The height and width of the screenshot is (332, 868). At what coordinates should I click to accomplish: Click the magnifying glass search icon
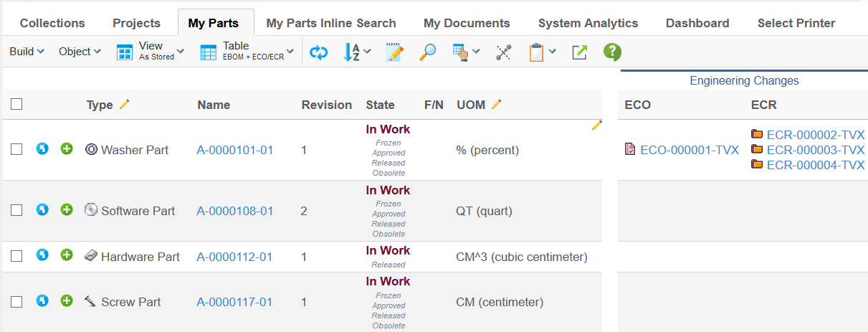[x=427, y=52]
